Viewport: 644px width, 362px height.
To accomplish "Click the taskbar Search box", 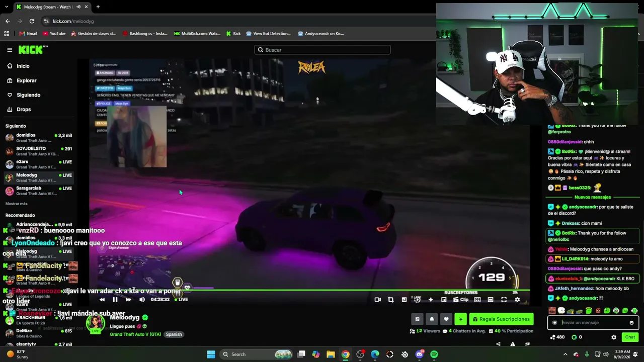I will pos(257,354).
